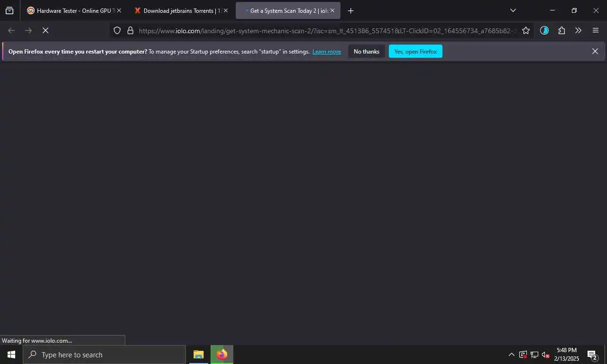Select Get a System Scan Today tab
This screenshot has height=364, width=607.
[288, 10]
